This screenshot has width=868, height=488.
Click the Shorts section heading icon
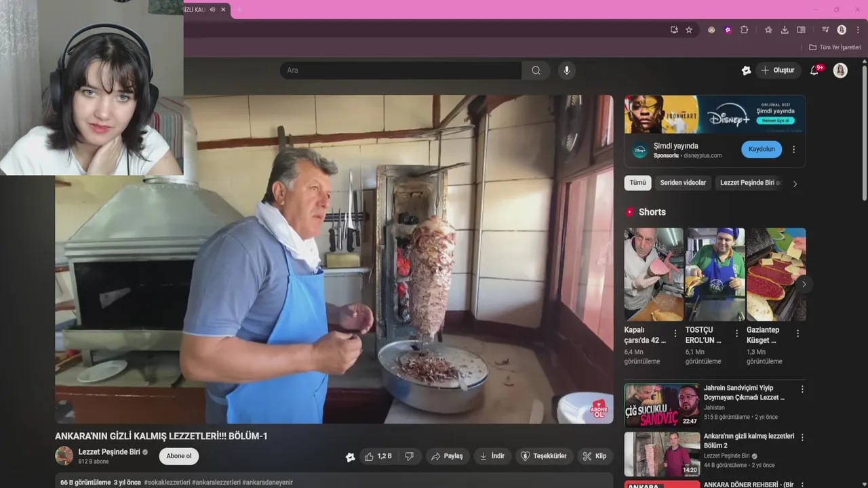(x=630, y=212)
